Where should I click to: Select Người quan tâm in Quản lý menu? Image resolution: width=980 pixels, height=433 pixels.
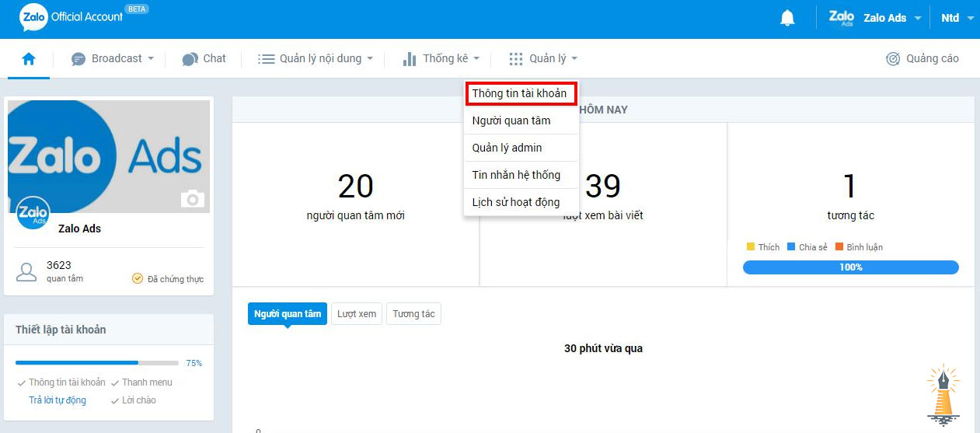coord(521,120)
